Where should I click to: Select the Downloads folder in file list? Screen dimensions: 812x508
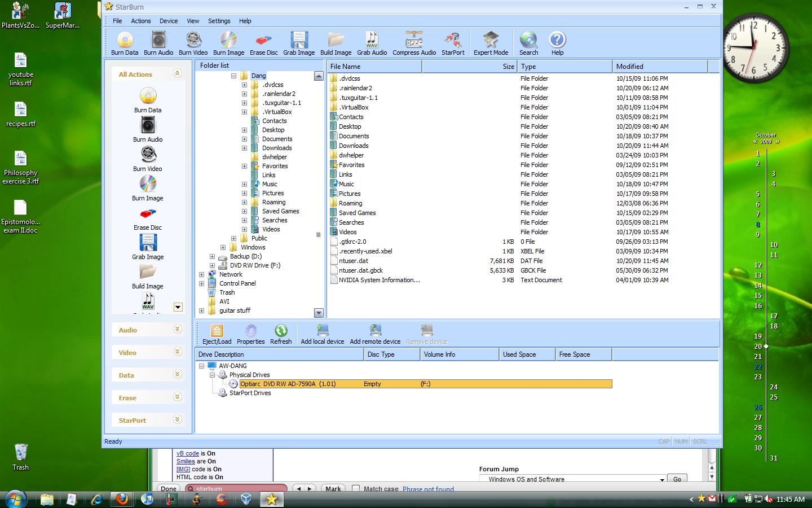[354, 146]
